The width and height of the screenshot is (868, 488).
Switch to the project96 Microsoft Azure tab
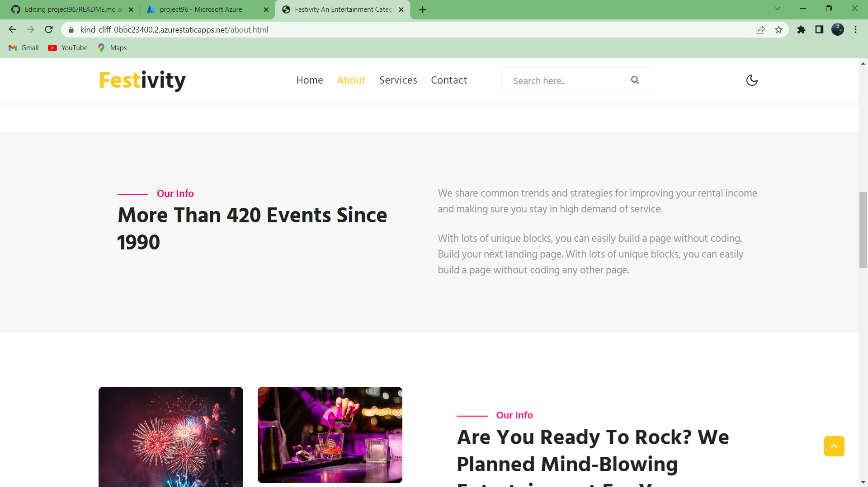click(201, 9)
